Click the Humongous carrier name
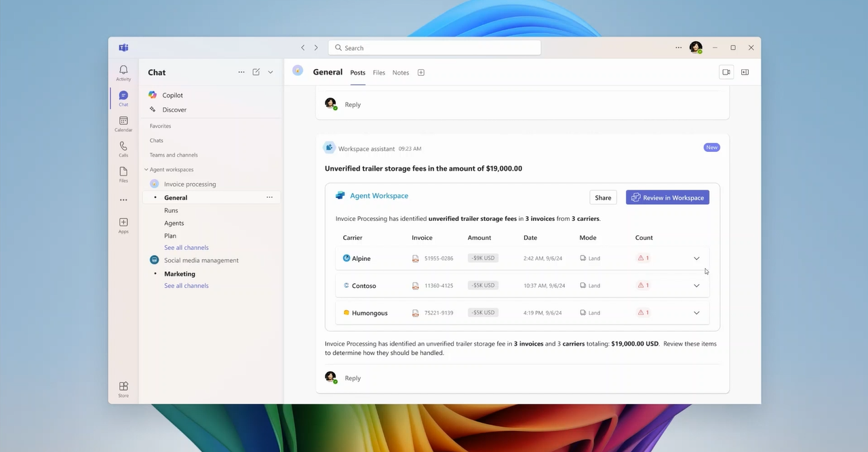 (370, 313)
